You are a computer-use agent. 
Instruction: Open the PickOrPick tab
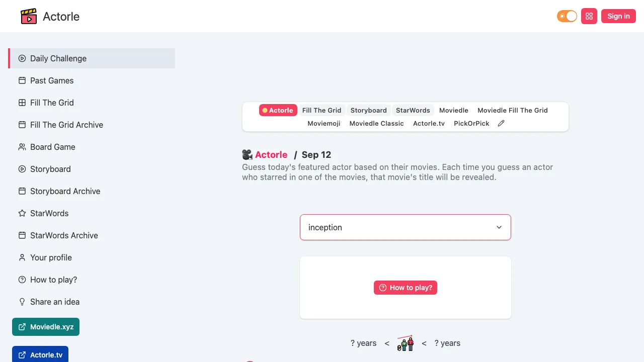coord(471,123)
